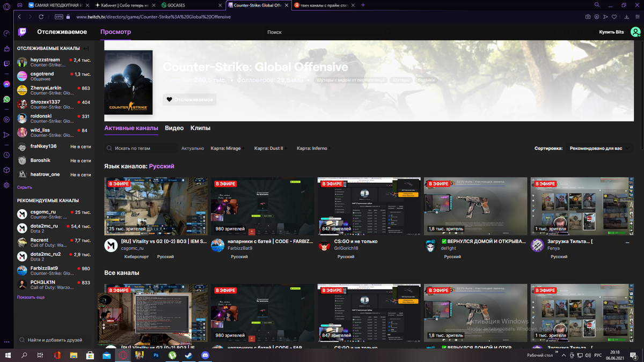Open dota2mc_ru recommended channel
This screenshot has height=362, width=644.
pos(54,228)
